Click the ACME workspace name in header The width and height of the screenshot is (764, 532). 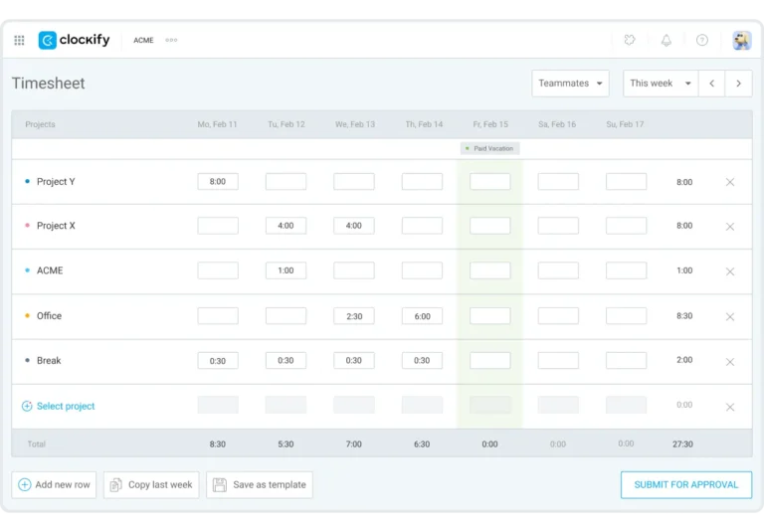pos(143,40)
